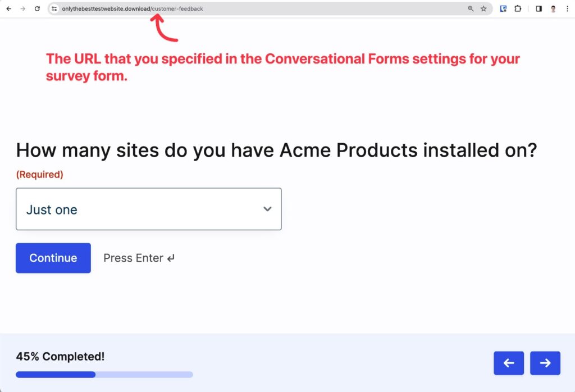Screen dimensions: 575x392
Task: Advance to the next question with the right arrow
Action: point(545,363)
